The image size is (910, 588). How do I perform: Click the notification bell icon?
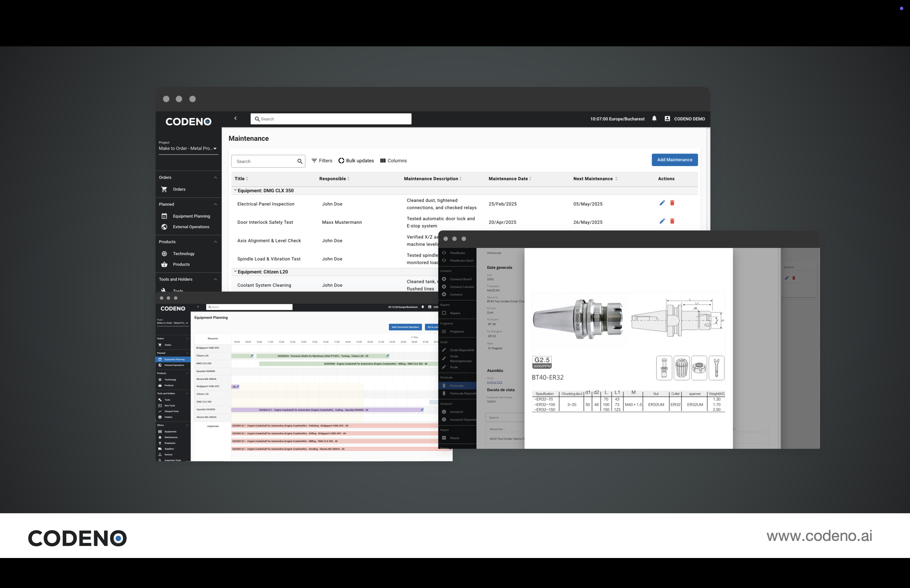point(654,119)
